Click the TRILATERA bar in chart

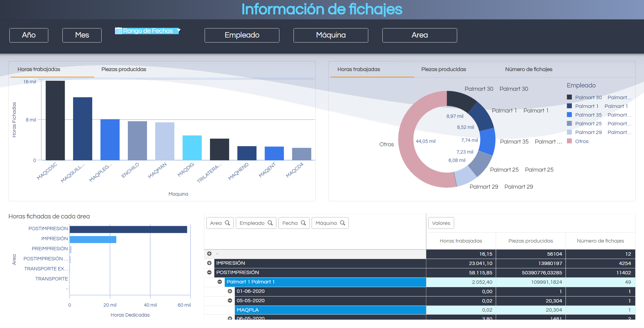coord(219,149)
